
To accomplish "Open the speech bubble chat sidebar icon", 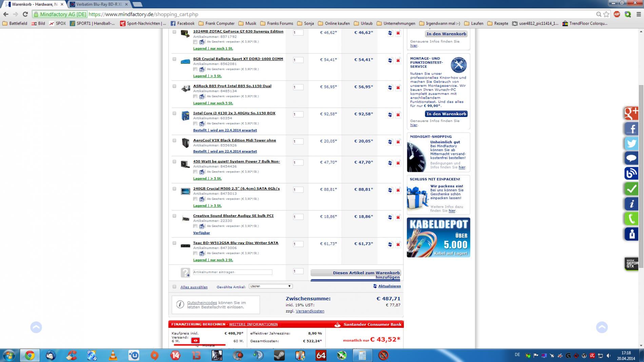I will point(631,158).
